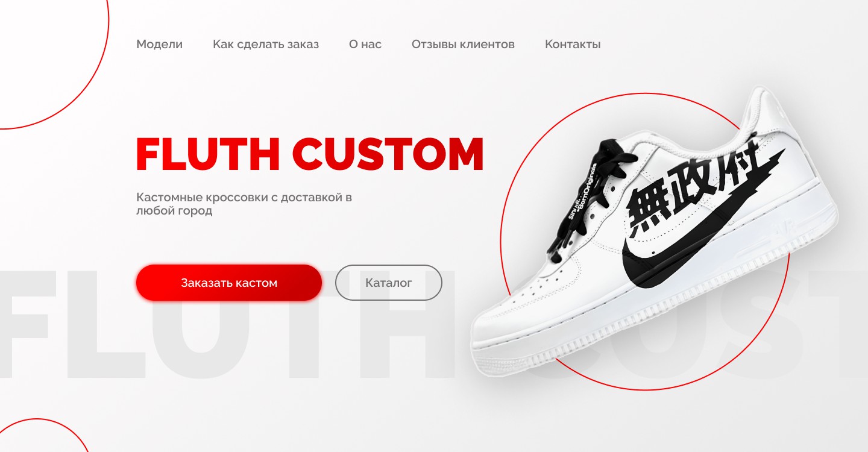Screen dimensions: 868x452
Task: Navigate to Контакты link
Action: [x=573, y=44]
